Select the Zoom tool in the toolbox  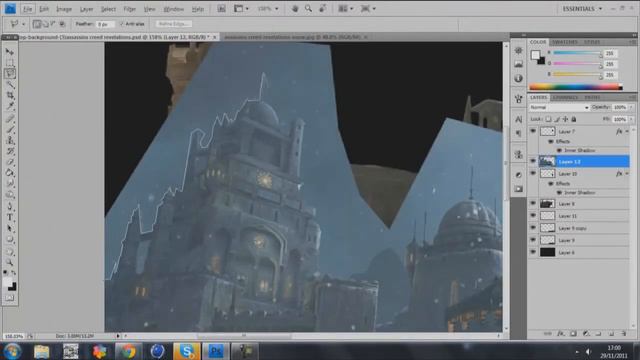[x=10, y=262]
